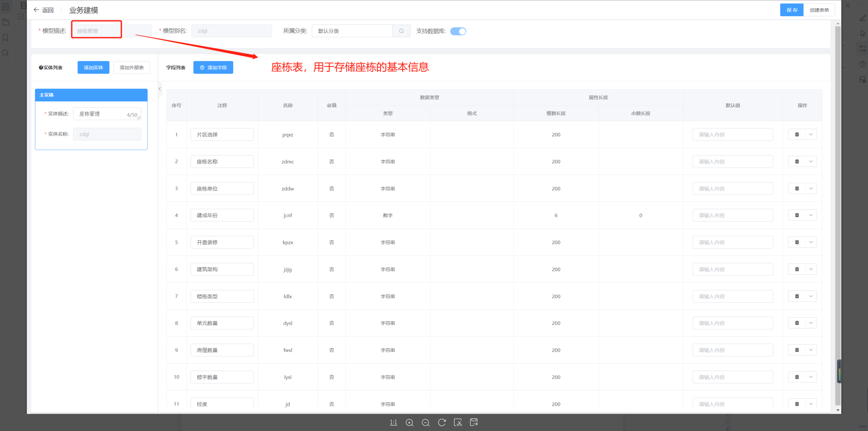The image size is (868, 431).
Task: Rotate the image with the rotate icon
Action: coord(442,422)
